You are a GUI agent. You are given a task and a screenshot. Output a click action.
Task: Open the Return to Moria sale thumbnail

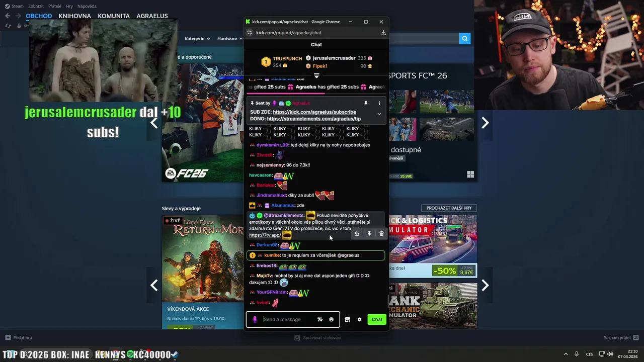[203, 258]
